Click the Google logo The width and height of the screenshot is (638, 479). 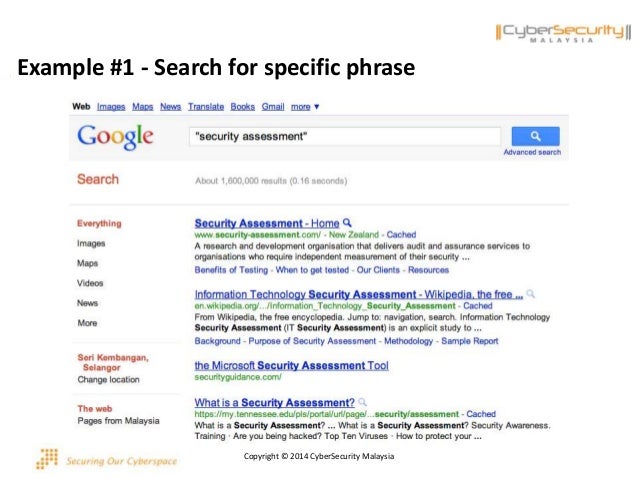115,137
